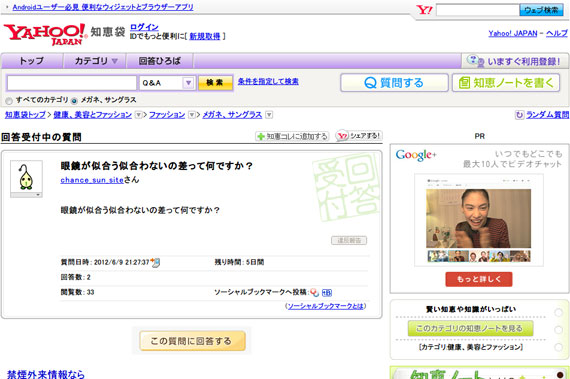Click the 知恵ノート banner at bottom right
The width and height of the screenshot is (570, 379).
click(x=479, y=372)
